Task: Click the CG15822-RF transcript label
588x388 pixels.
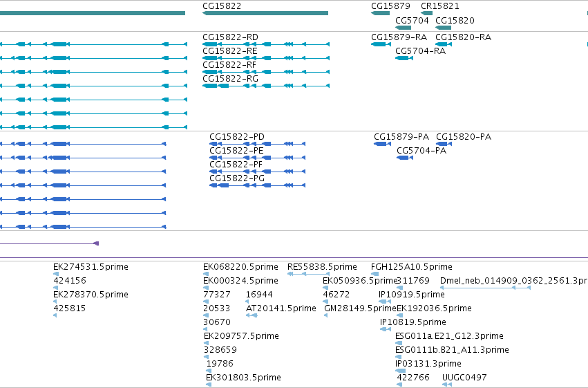Action: (x=229, y=65)
